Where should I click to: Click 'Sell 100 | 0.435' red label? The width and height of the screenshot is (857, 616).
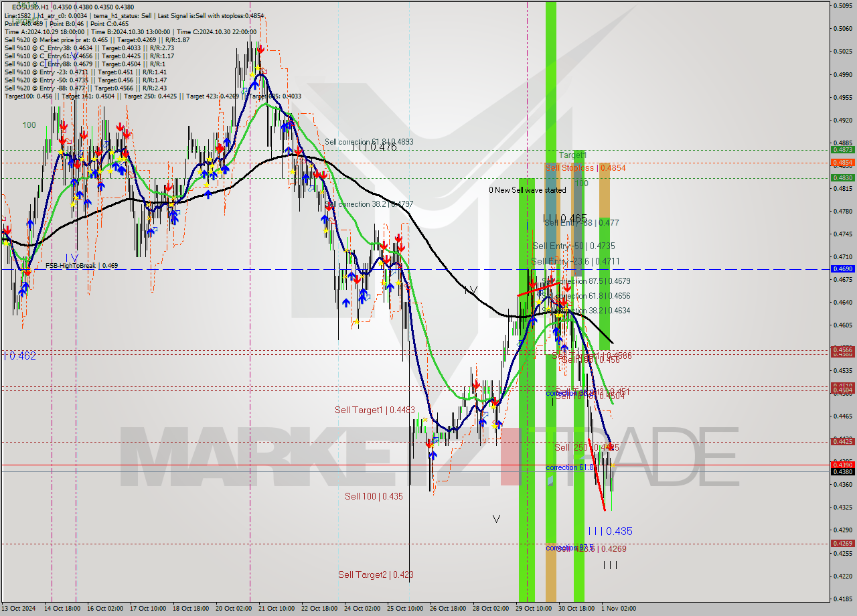374,496
